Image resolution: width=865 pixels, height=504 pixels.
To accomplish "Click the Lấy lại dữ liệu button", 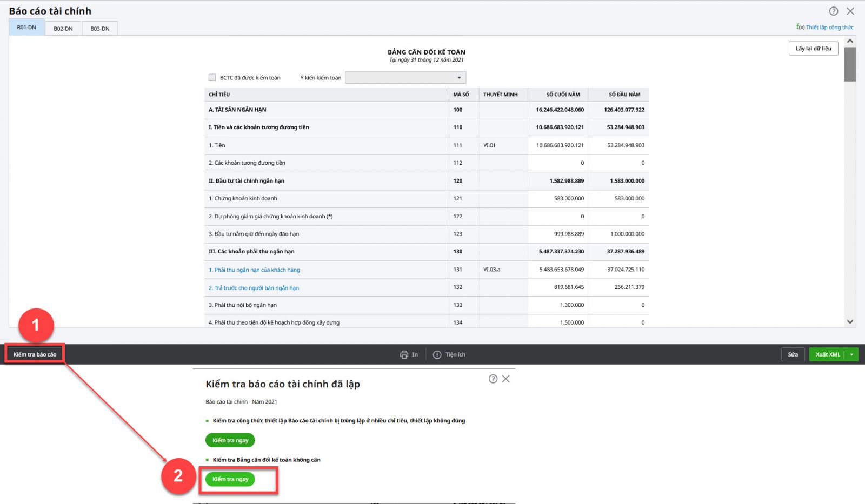I will tap(813, 49).
